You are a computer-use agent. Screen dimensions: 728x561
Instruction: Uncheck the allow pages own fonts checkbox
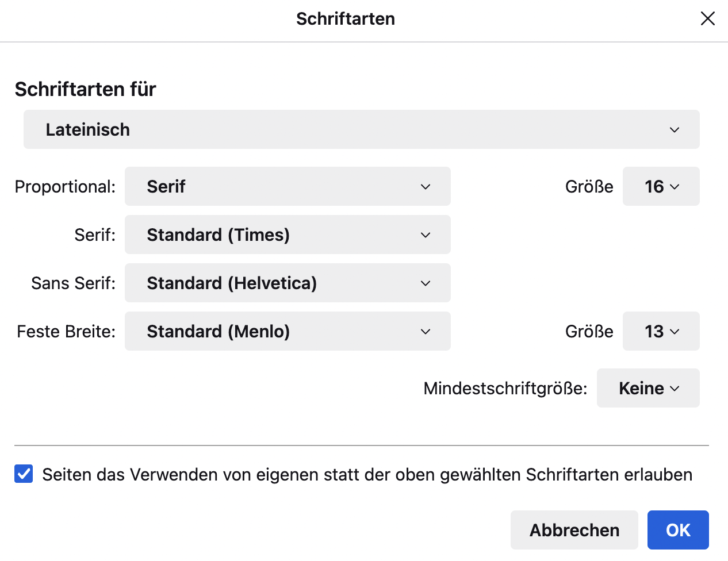tap(24, 474)
